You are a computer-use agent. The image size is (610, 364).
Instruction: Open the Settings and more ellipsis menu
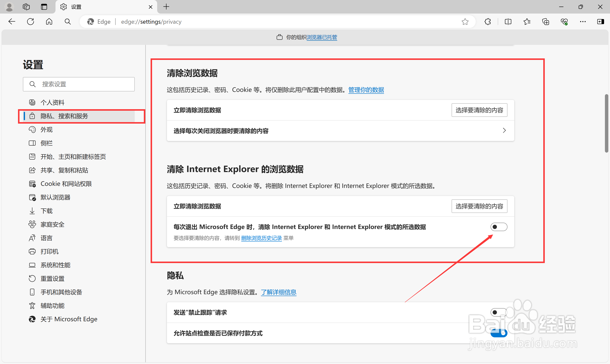point(583,22)
